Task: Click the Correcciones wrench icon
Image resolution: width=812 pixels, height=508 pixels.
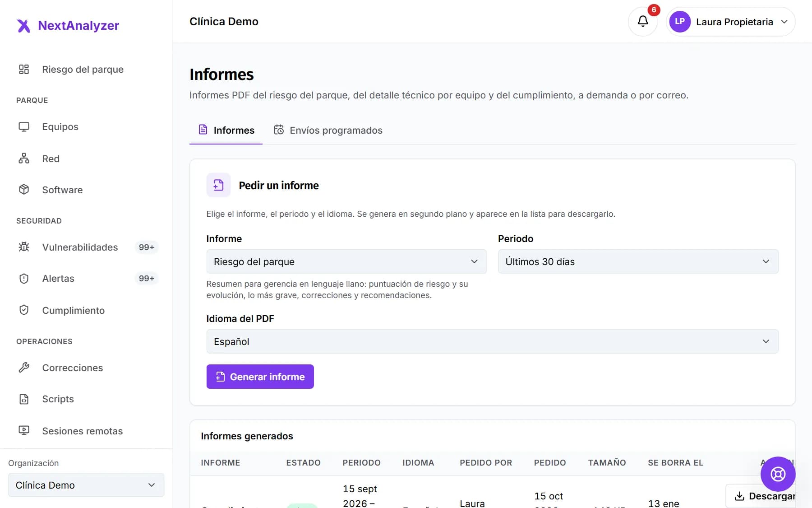Action: pyautogui.click(x=24, y=368)
